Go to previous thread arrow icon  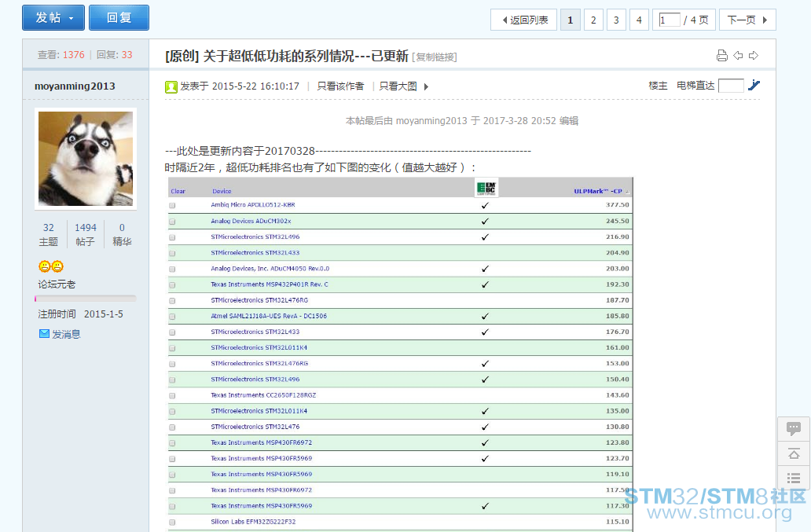738,55
